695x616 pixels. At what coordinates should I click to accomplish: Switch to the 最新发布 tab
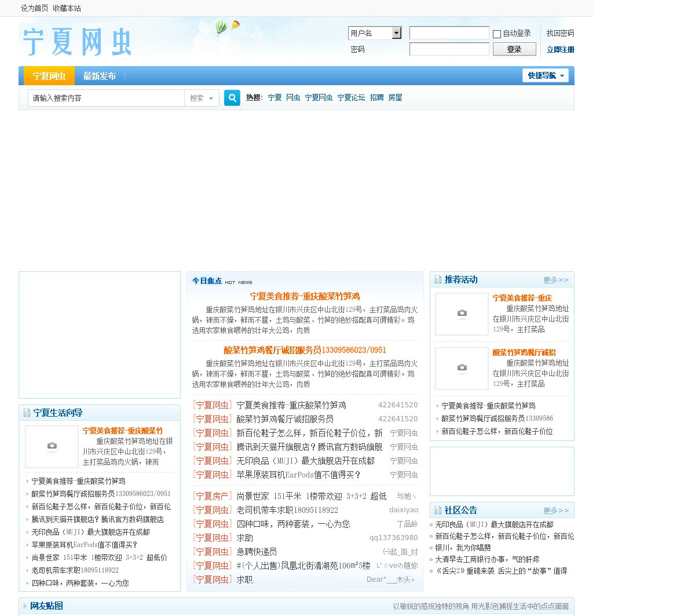coord(99,76)
